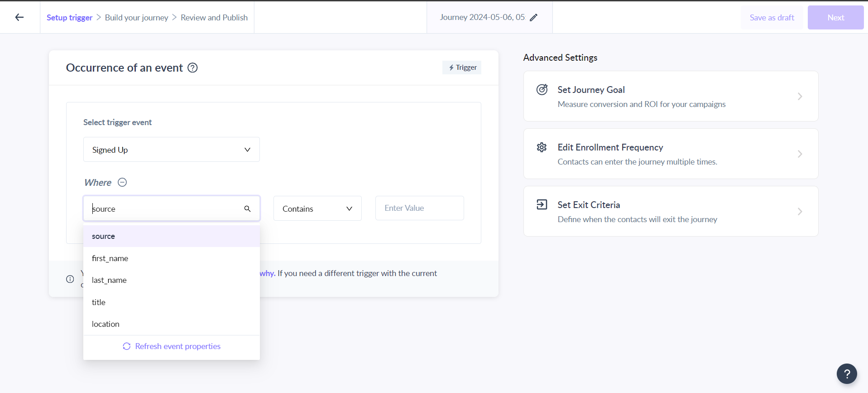This screenshot has height=393, width=868.
Task: Open the Edit Enrollment Frequency card title
Action: pyautogui.click(x=610, y=147)
